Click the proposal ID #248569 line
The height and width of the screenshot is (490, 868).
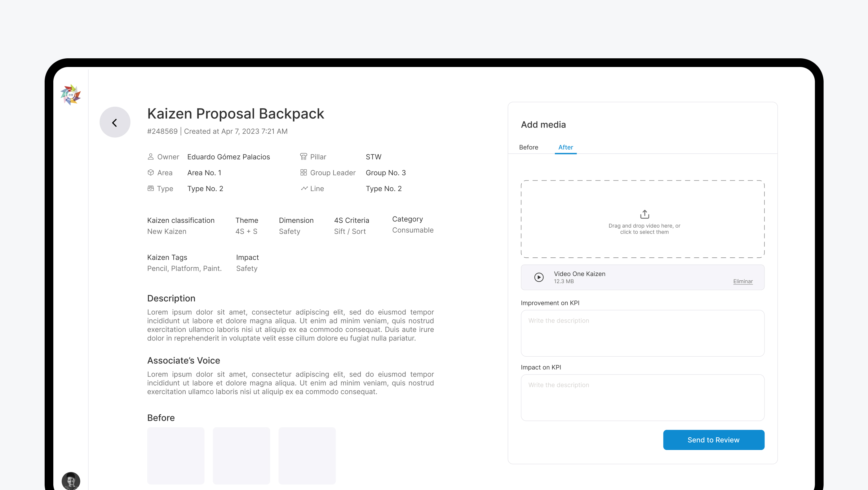click(x=217, y=131)
